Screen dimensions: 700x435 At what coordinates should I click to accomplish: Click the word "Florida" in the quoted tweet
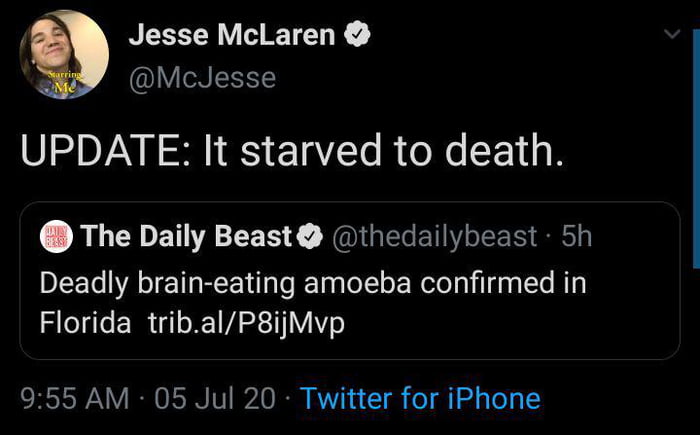click(x=85, y=325)
